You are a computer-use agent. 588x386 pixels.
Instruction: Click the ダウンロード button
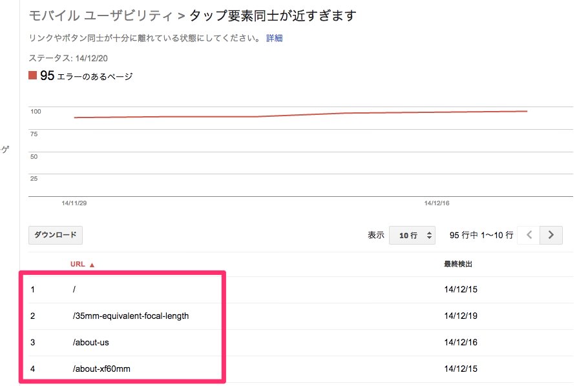[x=56, y=235]
